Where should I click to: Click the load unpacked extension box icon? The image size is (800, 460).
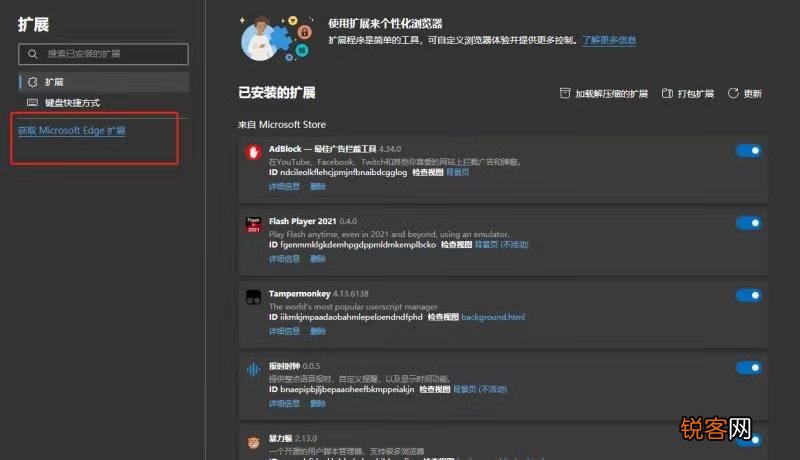(565, 93)
